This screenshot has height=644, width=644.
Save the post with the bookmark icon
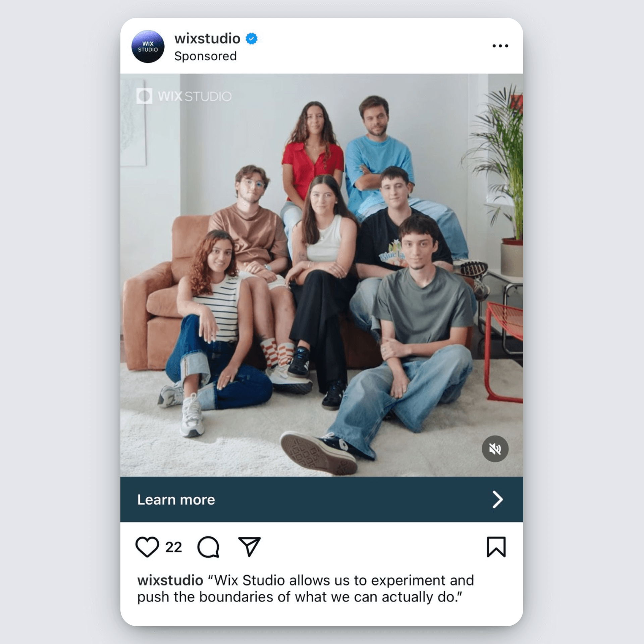click(496, 547)
